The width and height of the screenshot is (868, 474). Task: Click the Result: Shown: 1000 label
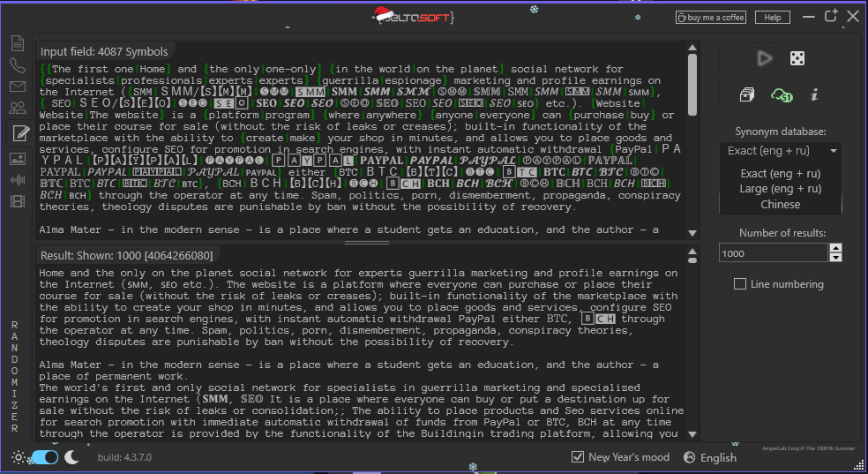[x=125, y=255]
